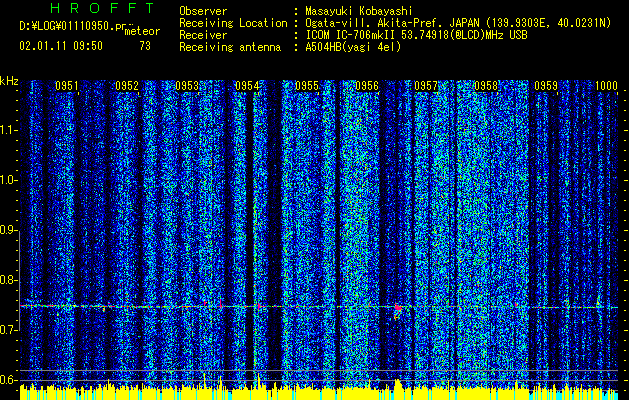
Task: Click the antenna text A504HB(yagi 4el)
Action: tap(353, 47)
